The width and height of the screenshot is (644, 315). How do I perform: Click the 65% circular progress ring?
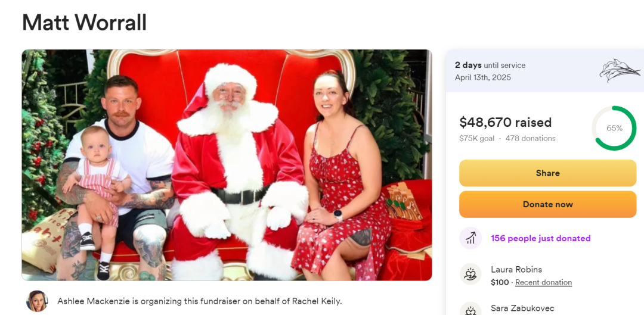pos(614,128)
